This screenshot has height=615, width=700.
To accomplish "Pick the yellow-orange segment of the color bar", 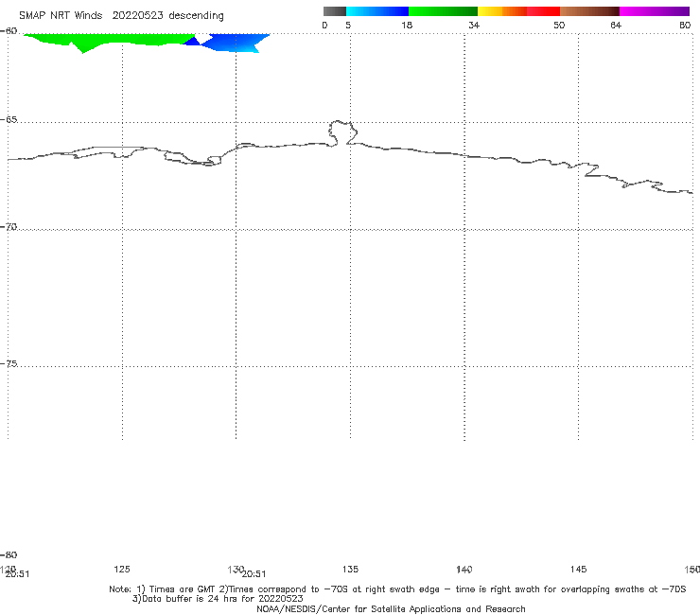I will coord(502,11).
